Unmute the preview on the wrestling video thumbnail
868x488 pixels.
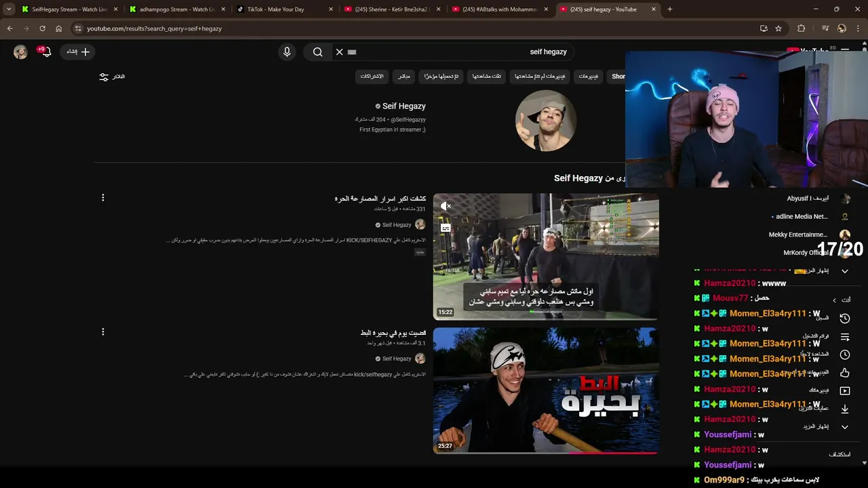[x=446, y=206]
